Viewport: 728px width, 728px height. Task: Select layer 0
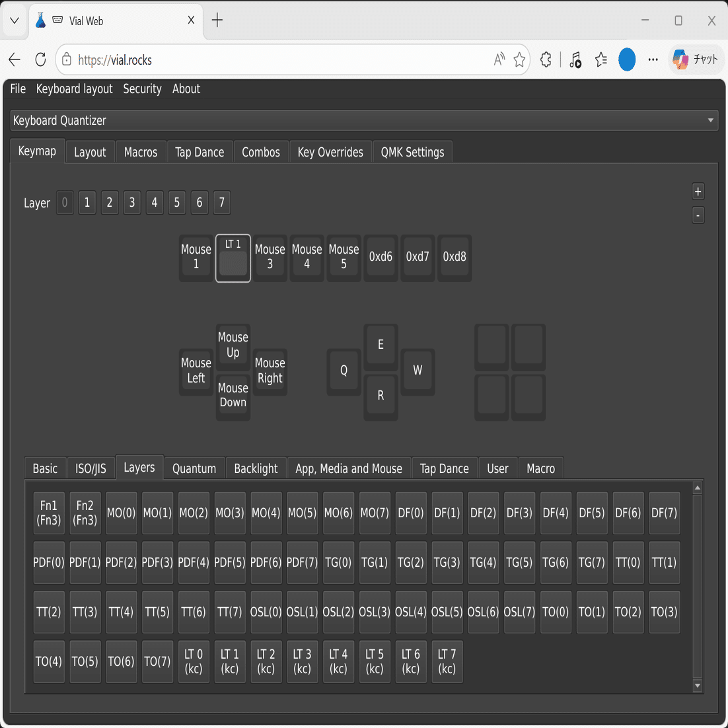tap(65, 202)
